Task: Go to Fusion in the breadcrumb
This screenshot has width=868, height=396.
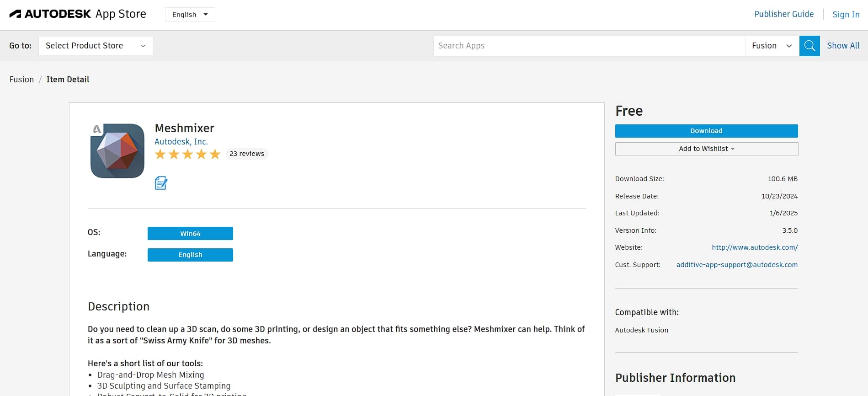Action: click(x=21, y=80)
